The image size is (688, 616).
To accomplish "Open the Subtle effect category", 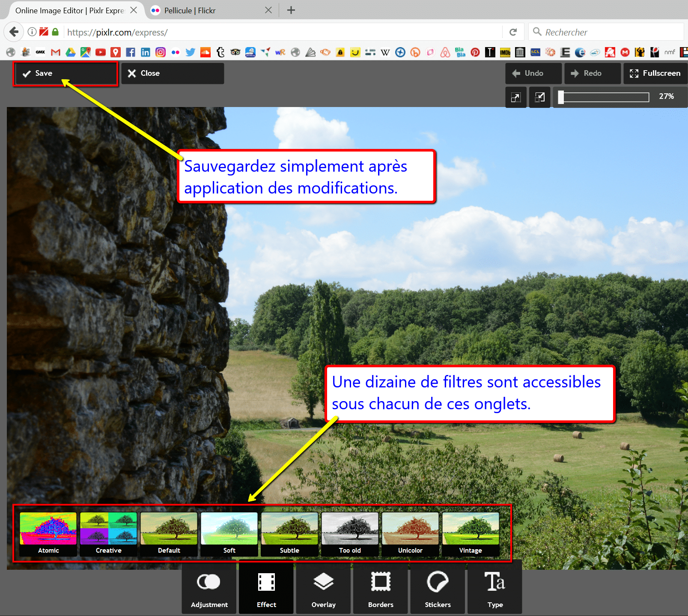I will pyautogui.click(x=290, y=534).
